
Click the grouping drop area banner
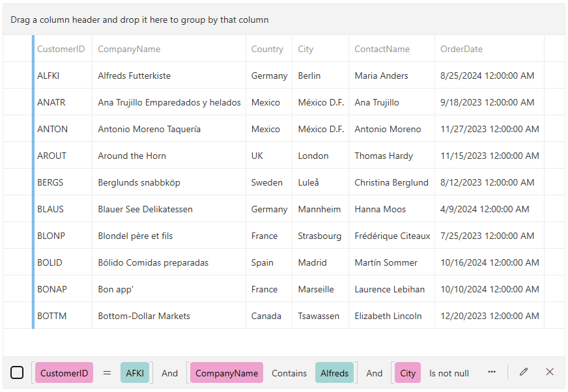[x=138, y=20]
